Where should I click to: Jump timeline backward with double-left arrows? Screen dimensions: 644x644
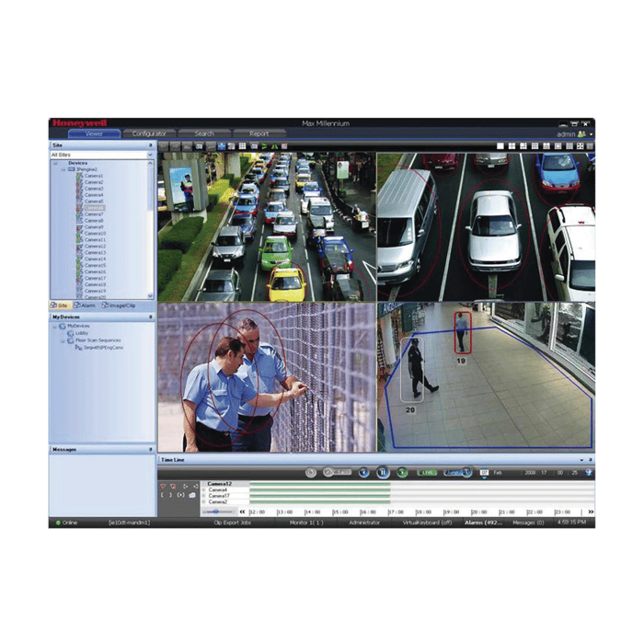242,512
